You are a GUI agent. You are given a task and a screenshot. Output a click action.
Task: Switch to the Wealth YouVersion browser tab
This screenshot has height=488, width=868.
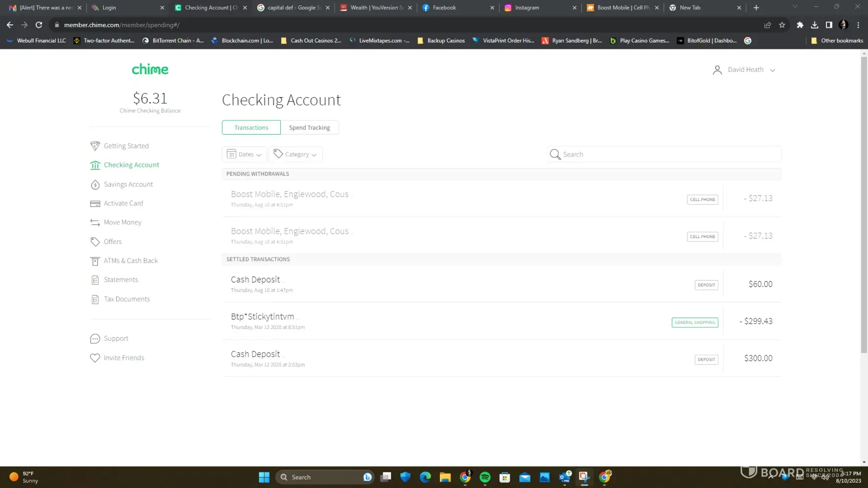[375, 8]
